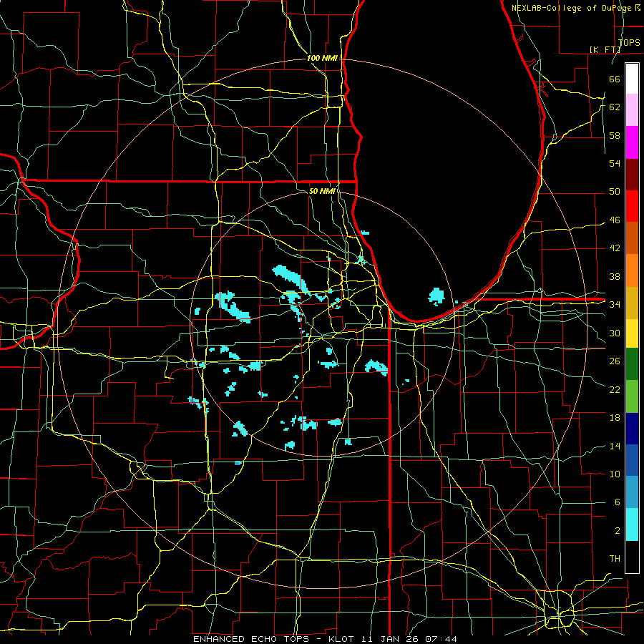Select the medium blue legend swatch
Image resolution: width=644 pixels, height=644 pixels.
coord(632,460)
